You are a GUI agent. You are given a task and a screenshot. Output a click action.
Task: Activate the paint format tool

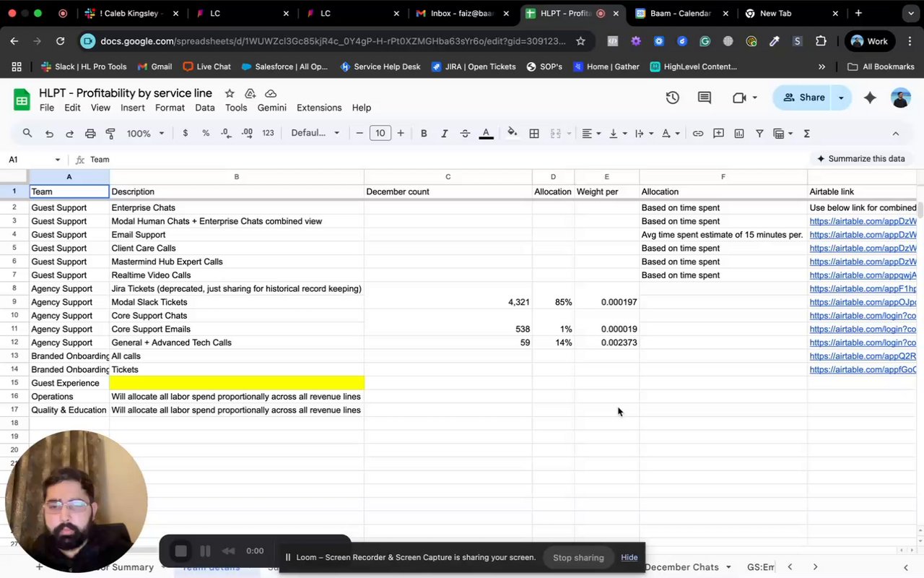[110, 133]
